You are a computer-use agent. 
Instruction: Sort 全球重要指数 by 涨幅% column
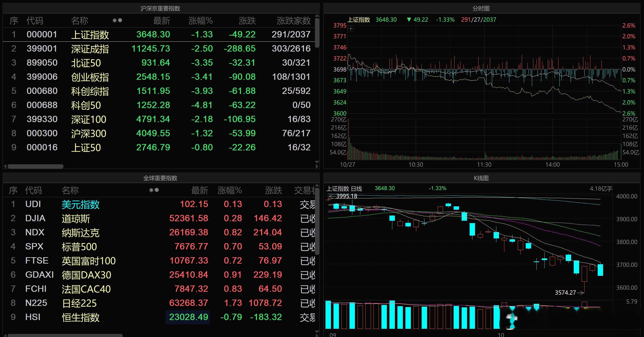(x=229, y=190)
